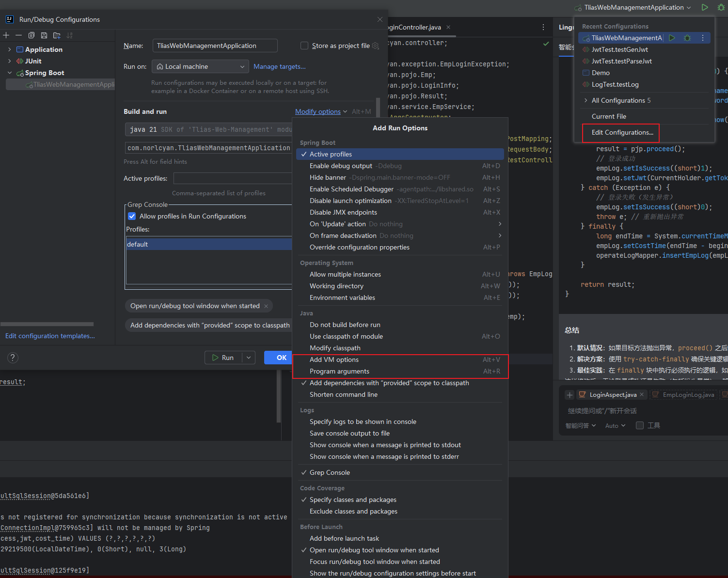Copy the selected configuration
Image resolution: width=728 pixels, height=578 pixels.
[x=32, y=35]
